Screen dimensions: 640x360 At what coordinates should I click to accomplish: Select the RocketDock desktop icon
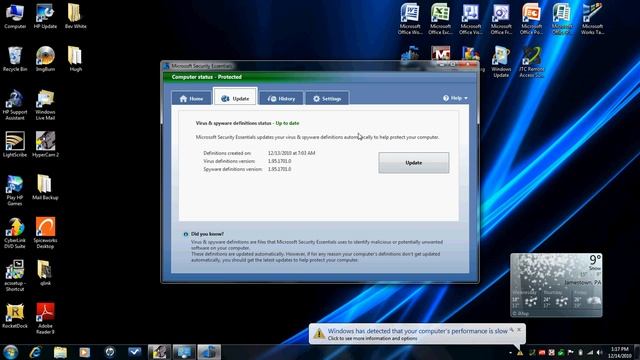click(15, 316)
